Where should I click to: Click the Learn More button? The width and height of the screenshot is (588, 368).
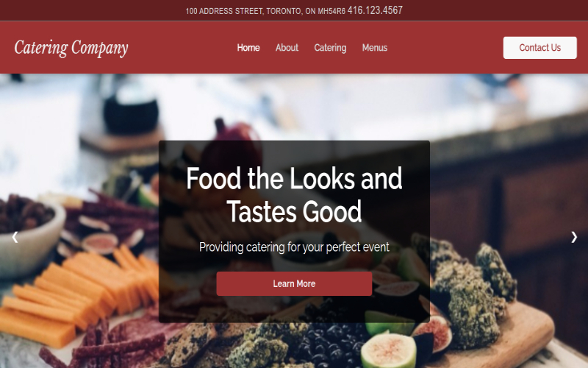294,283
